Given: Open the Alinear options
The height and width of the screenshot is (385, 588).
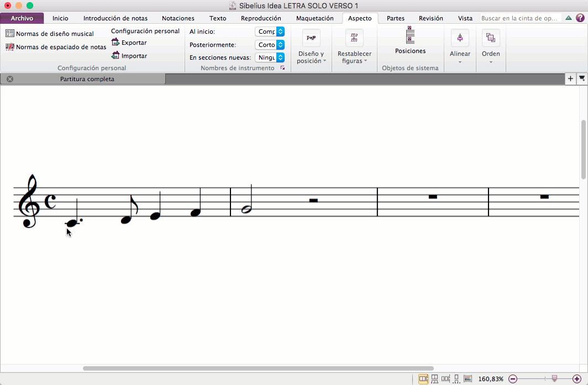Looking at the screenshot, I should 460,46.
